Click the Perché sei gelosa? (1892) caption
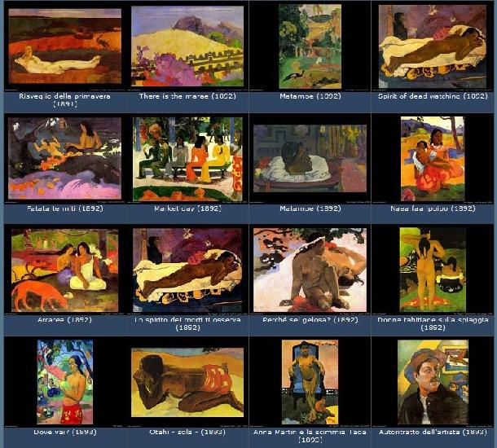 point(310,320)
